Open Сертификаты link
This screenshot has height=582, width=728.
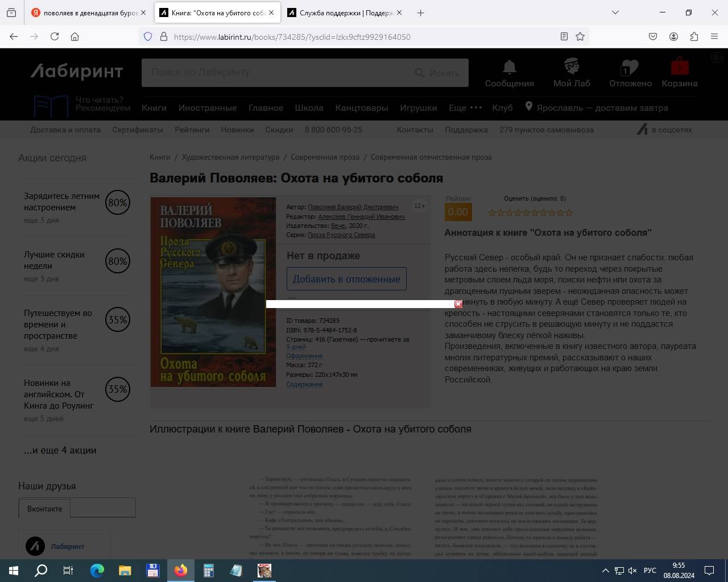pos(138,130)
